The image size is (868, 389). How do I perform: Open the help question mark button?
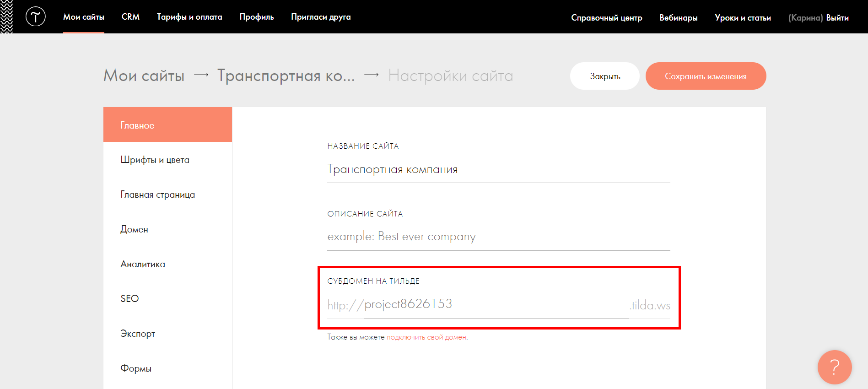pos(834,367)
